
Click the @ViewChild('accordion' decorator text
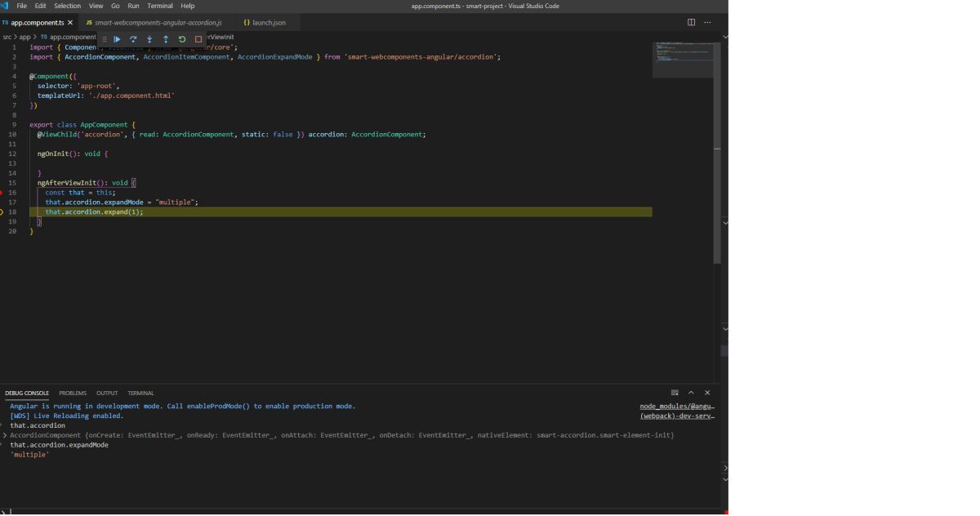(x=81, y=135)
